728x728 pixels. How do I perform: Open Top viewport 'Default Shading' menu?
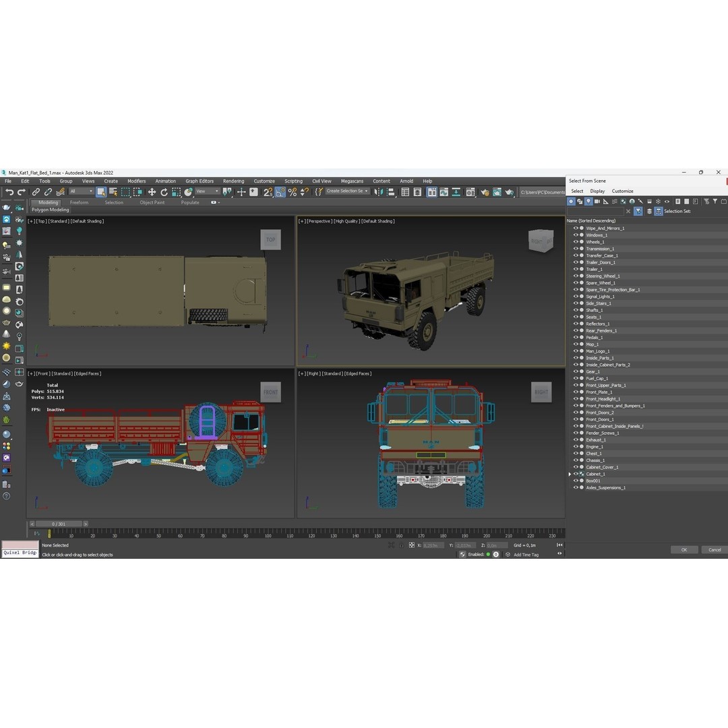click(x=87, y=221)
